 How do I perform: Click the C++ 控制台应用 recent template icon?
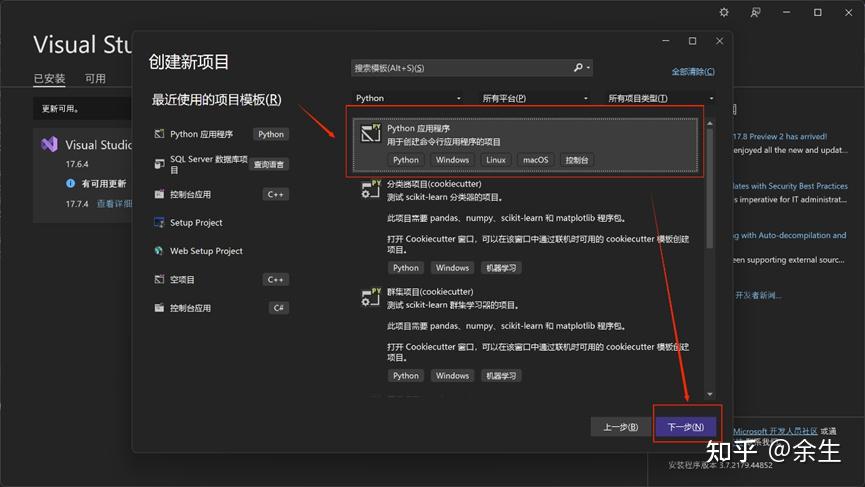159,194
